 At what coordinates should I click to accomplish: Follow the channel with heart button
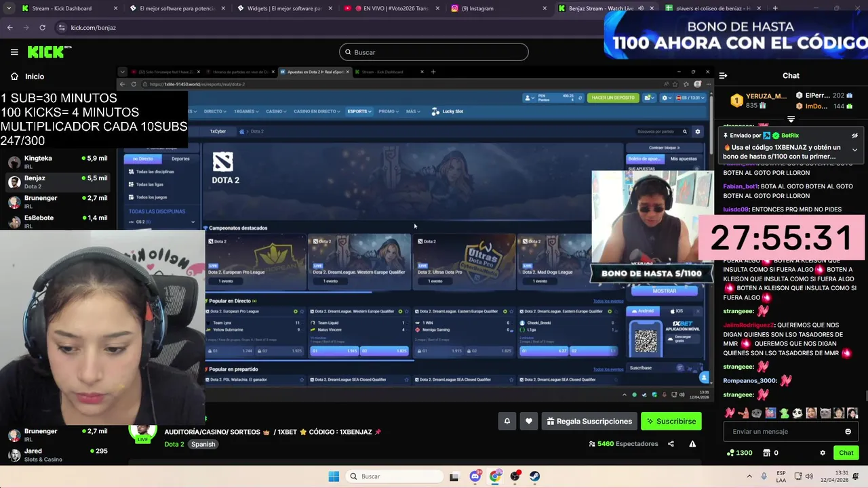[x=529, y=421]
